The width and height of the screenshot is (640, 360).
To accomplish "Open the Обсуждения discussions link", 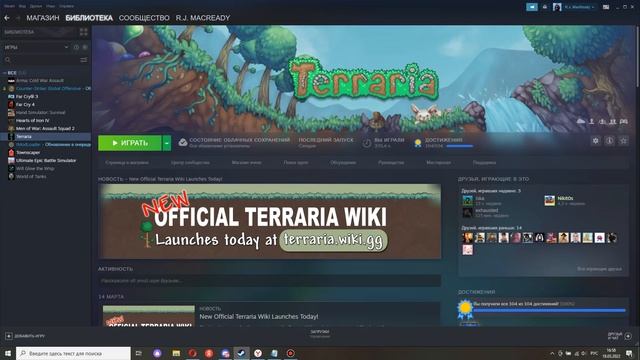I will coord(343,162).
